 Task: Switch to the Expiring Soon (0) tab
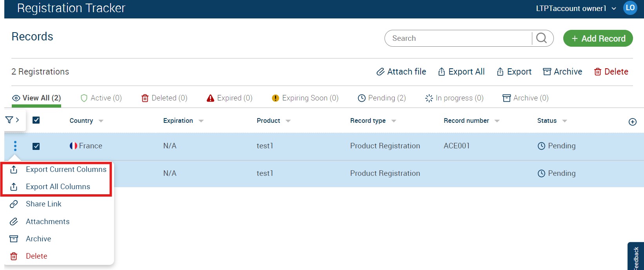[x=305, y=98]
